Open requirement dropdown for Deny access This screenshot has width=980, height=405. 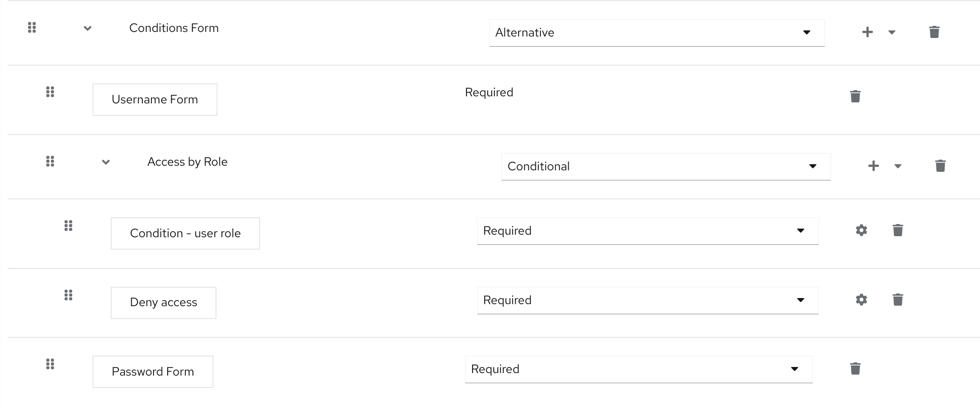point(647,300)
